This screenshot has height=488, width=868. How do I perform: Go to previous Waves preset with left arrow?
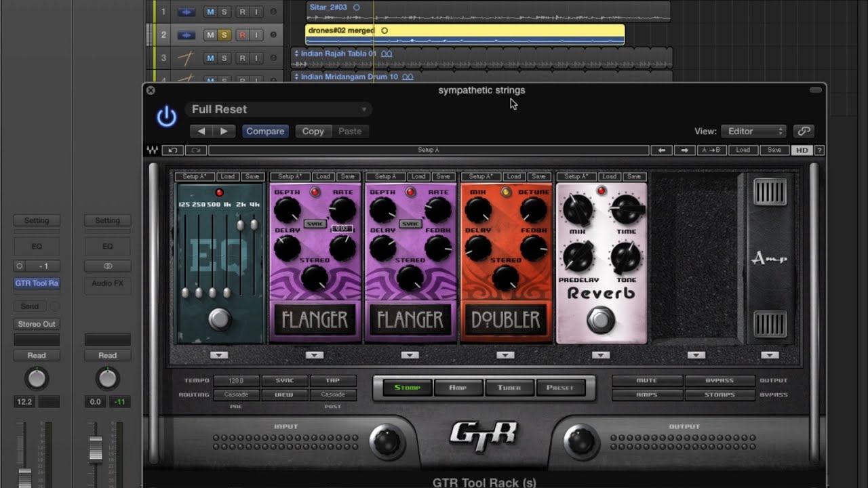pos(660,150)
